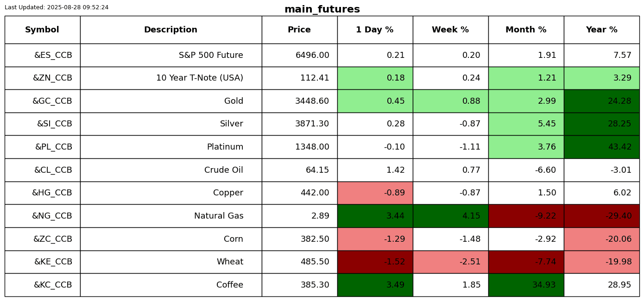Viewport: 644px width, 301px height.
Task: Click the Last Updated timestamp text
Action: [x=57, y=7]
